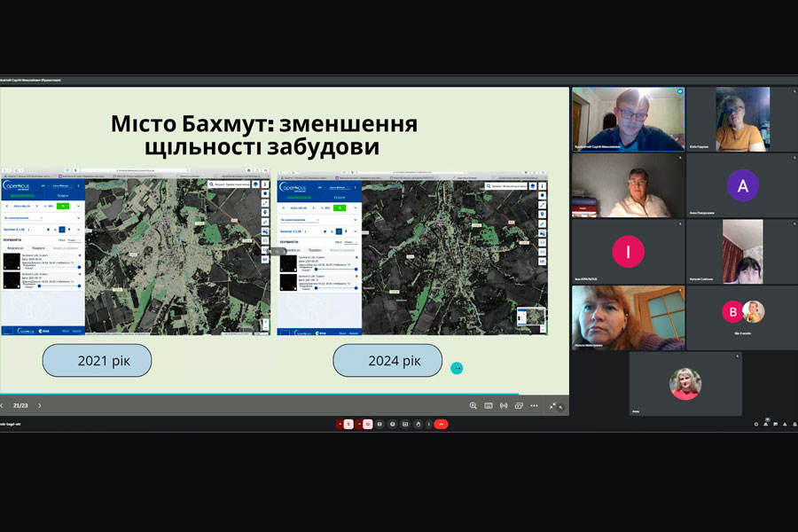Click the 2021 Copernicus map screenshot
Screen dimensions: 798x532
[136, 251]
